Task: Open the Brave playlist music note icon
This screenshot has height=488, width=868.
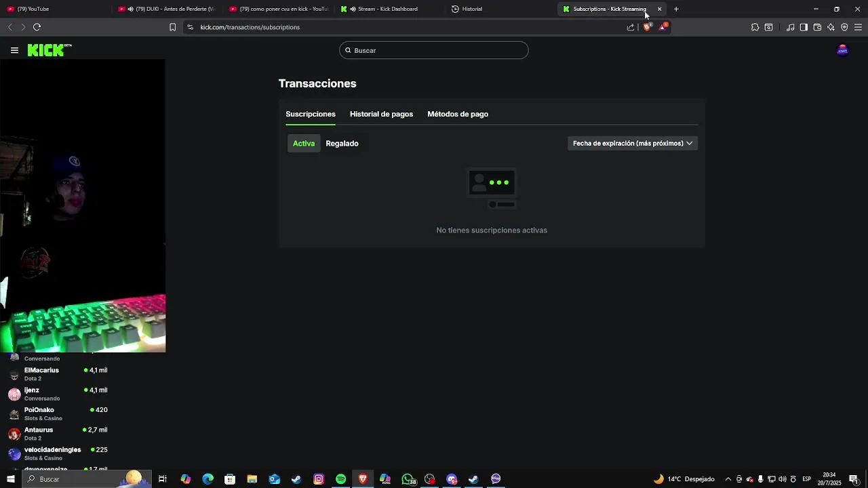Action: [790, 27]
